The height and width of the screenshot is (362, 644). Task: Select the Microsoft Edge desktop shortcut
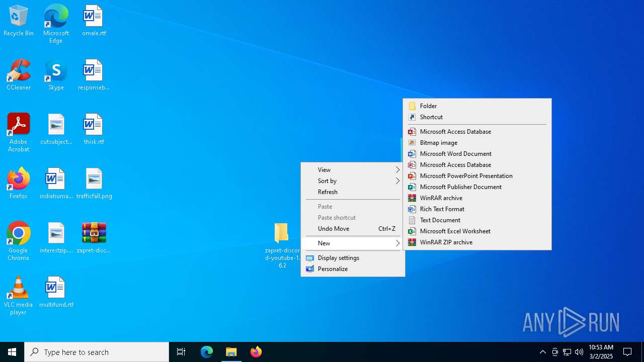click(x=56, y=24)
